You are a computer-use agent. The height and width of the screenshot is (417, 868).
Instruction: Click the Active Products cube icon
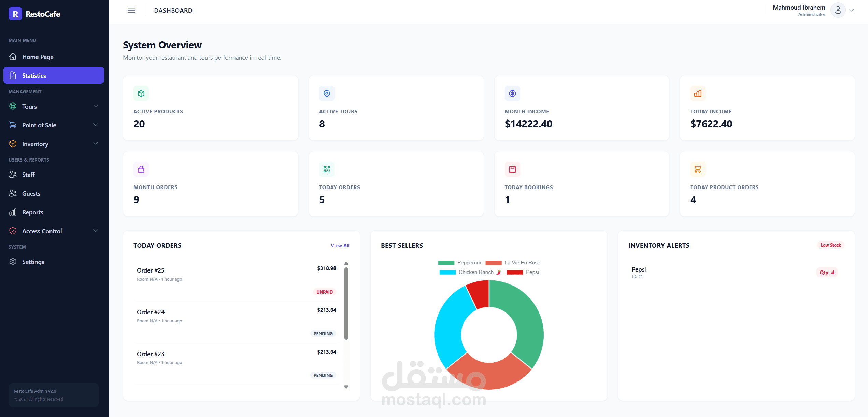(x=141, y=93)
